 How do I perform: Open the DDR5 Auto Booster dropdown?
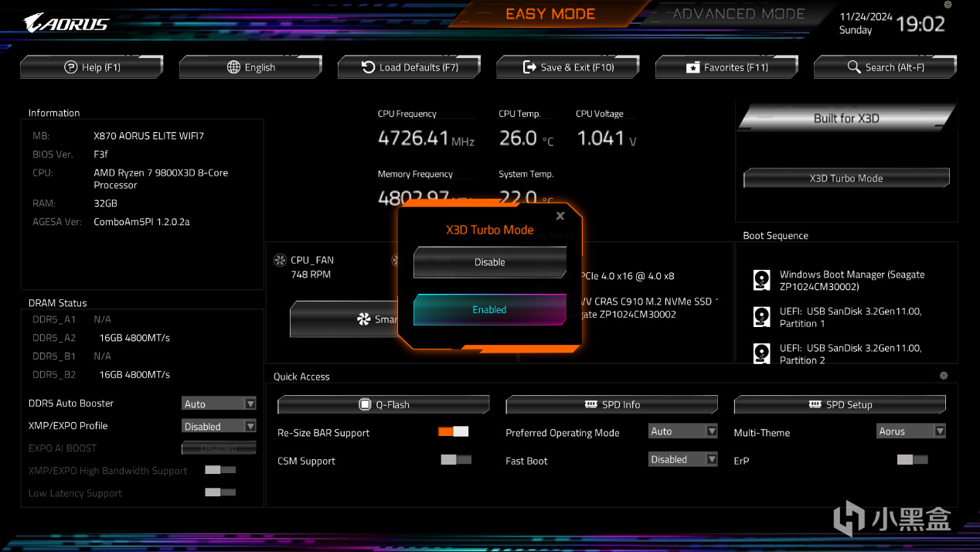click(219, 404)
